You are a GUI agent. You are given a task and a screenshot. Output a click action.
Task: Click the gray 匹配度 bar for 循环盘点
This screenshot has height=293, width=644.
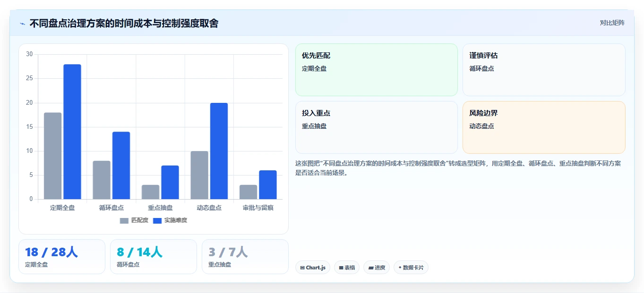point(102,180)
